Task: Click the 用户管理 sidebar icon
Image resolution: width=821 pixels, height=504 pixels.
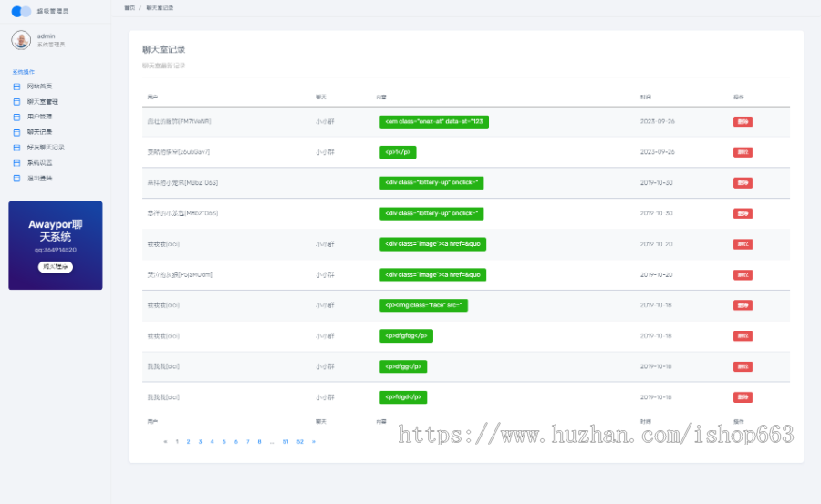Action: click(16, 117)
